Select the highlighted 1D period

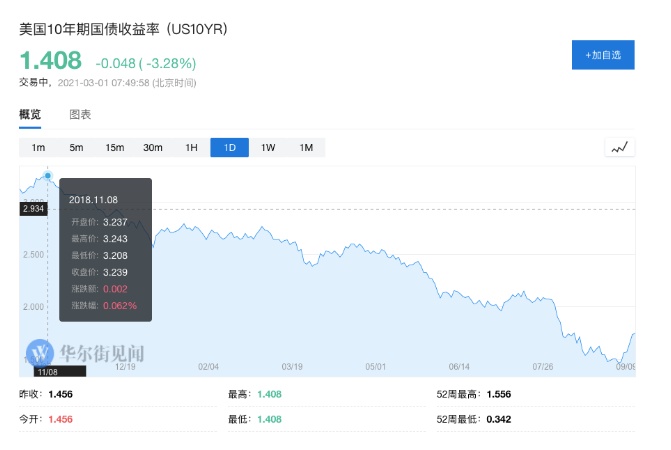(229, 148)
